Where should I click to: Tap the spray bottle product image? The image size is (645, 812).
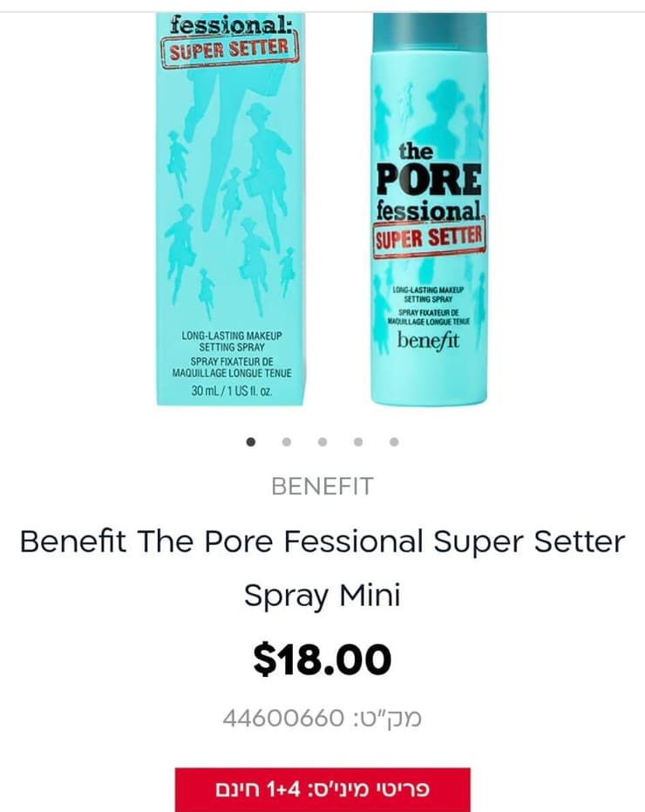pos(429,208)
